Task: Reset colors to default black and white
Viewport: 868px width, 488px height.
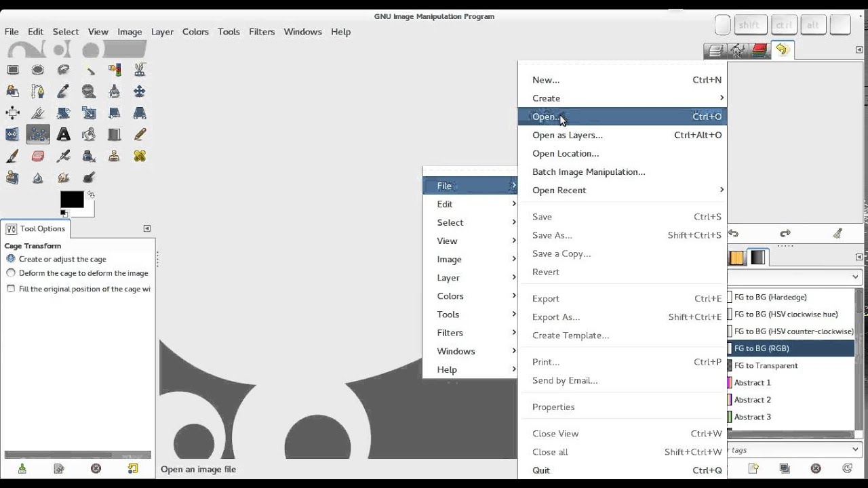Action: pyautogui.click(x=64, y=213)
